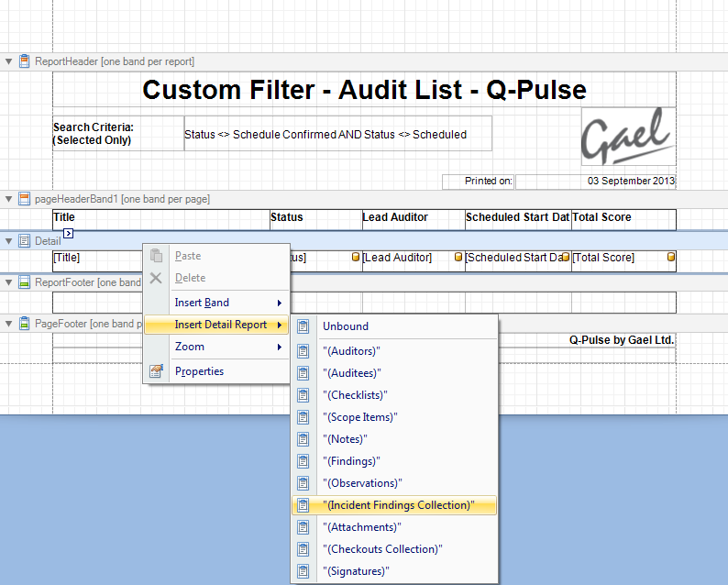
Task: Insert "(Auditors)" detail report
Action: (x=394, y=351)
